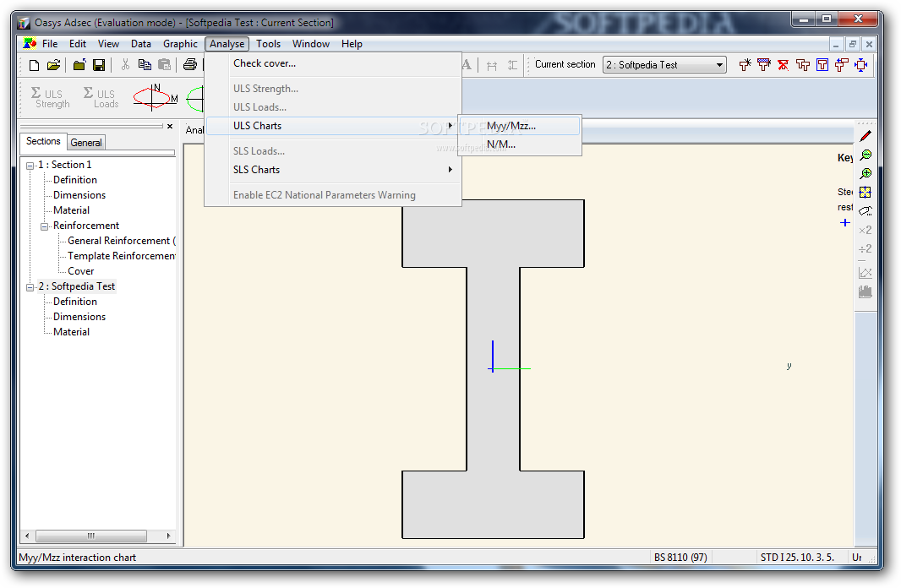
Task: Collapse the 2 : Softpedia Test node
Action: click(30, 287)
